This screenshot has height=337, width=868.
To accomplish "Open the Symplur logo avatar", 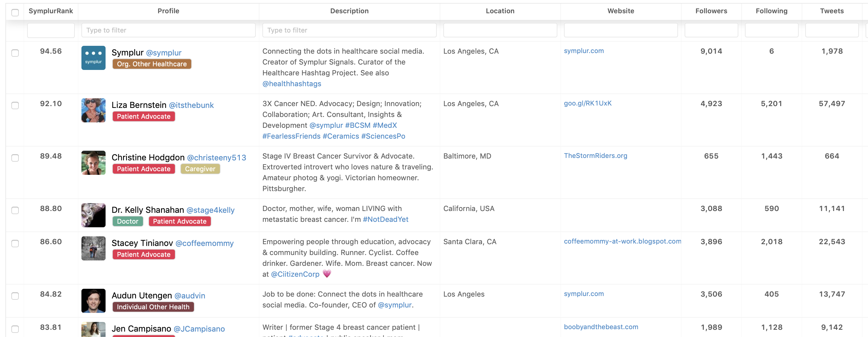I will pyautogui.click(x=93, y=58).
